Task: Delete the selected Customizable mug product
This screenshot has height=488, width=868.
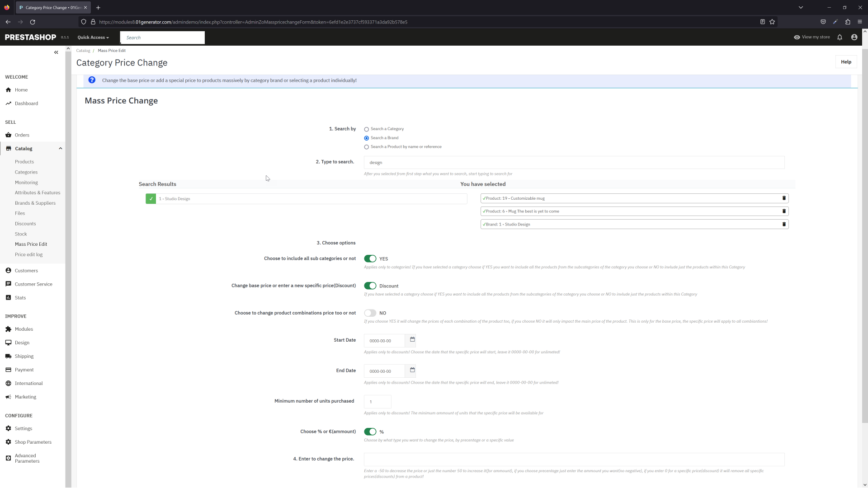Action: [x=784, y=198]
